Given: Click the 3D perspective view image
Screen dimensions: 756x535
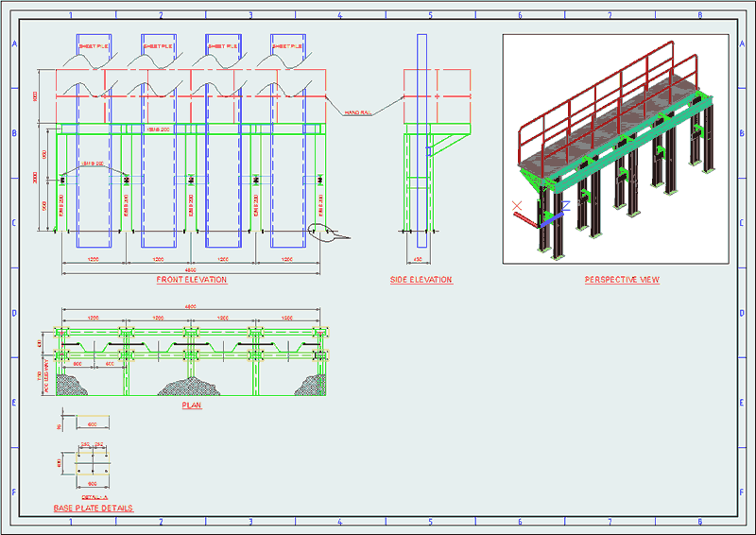Looking at the screenshot, I should click(x=616, y=149).
